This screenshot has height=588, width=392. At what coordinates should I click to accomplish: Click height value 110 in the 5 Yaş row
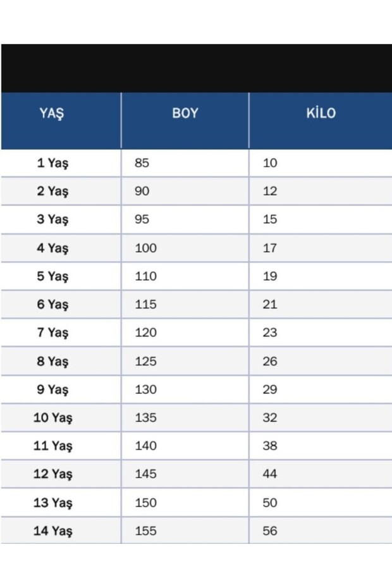(145, 276)
